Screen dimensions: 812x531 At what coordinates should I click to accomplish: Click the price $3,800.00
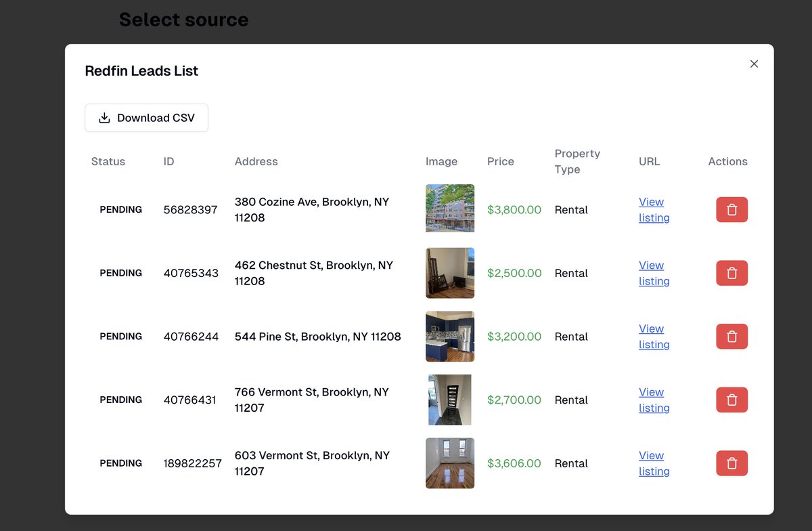(x=514, y=210)
